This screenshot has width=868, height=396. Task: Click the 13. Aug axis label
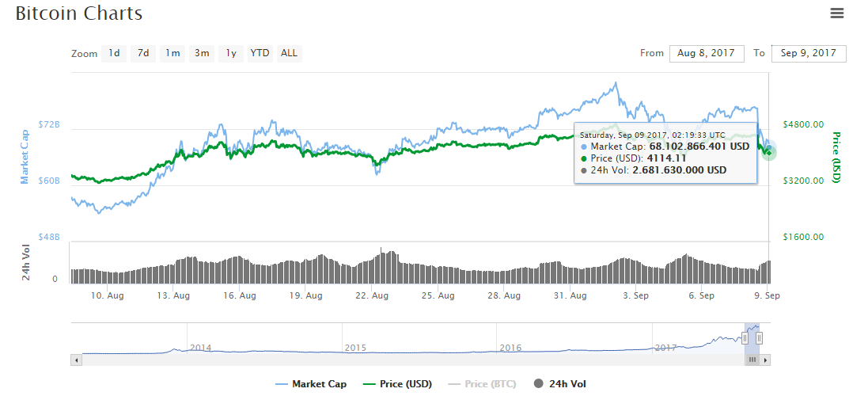click(173, 295)
